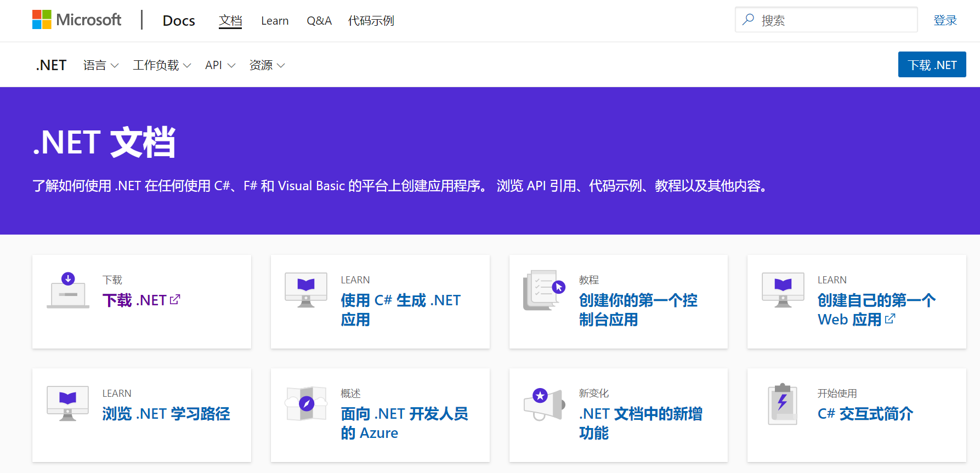The height and width of the screenshot is (473, 980).
Task: Click the .NET 文档 banner heading
Action: coord(104,143)
